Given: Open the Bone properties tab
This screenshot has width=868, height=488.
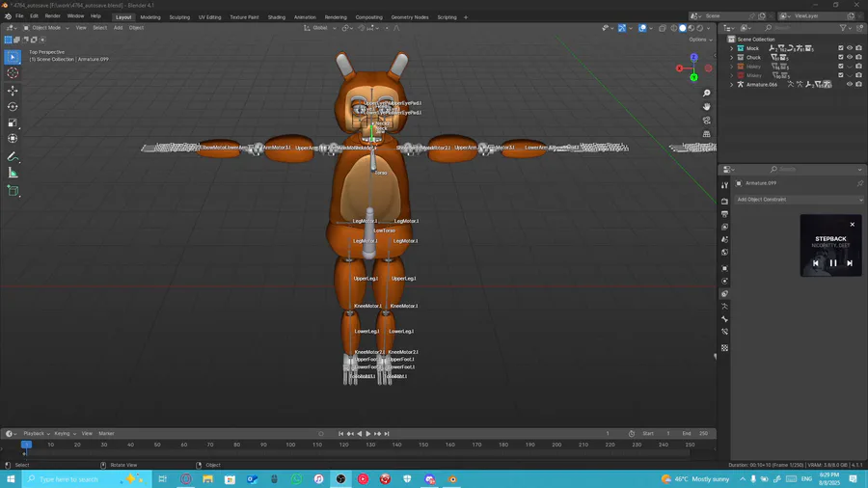Looking at the screenshot, I should 724,319.
